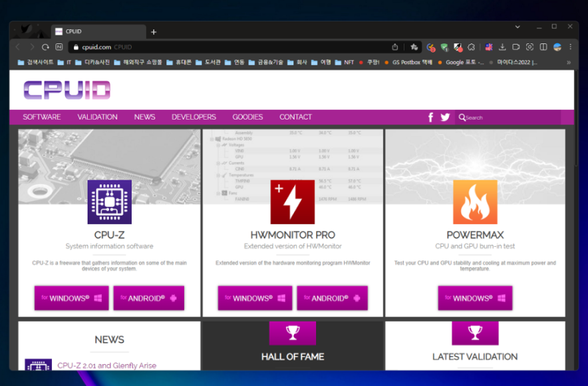Image resolution: width=588 pixels, height=386 pixels.
Task: Open the VALIDATION menu
Action: [x=98, y=117]
